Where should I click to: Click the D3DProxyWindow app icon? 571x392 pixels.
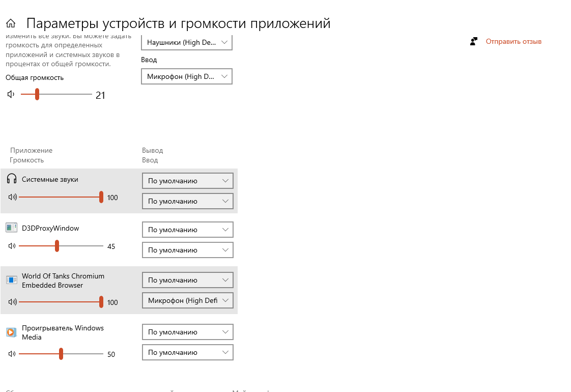(x=11, y=228)
